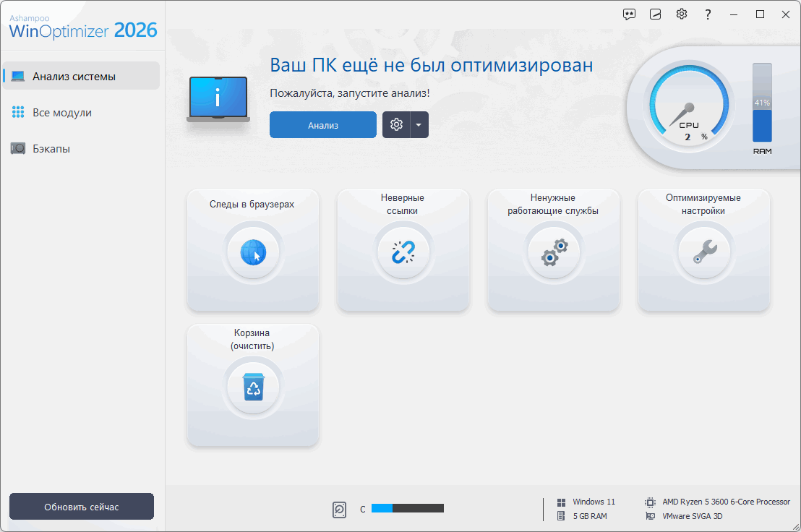801x532 pixels.
Task: Click the Обновить сейчас button
Action: (82, 507)
